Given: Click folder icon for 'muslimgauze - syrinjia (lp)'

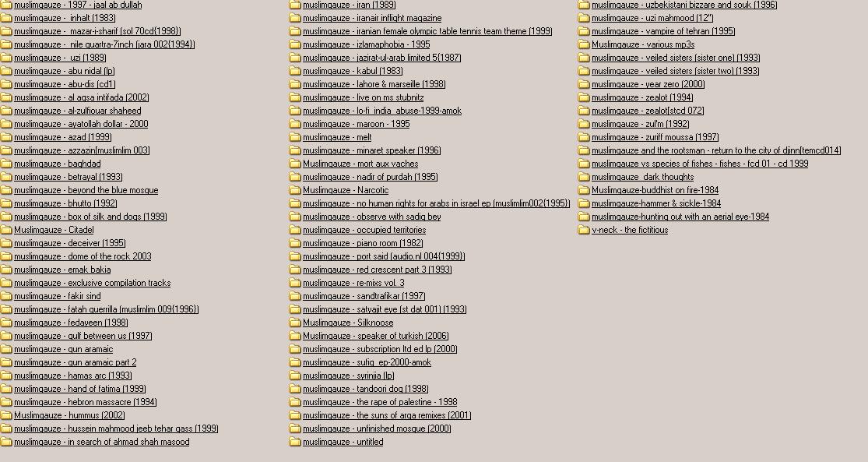Looking at the screenshot, I should point(295,376).
